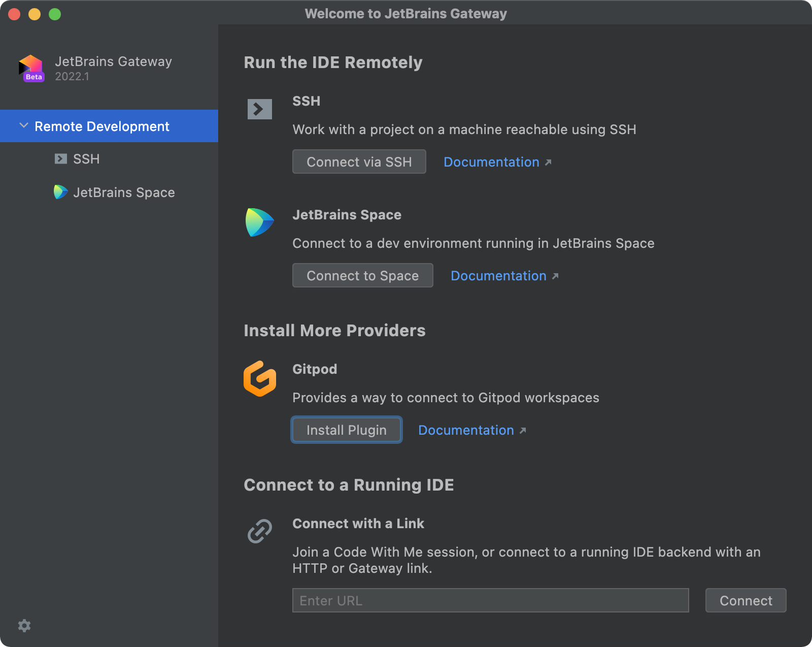Open the SSH Documentation link

[491, 162]
